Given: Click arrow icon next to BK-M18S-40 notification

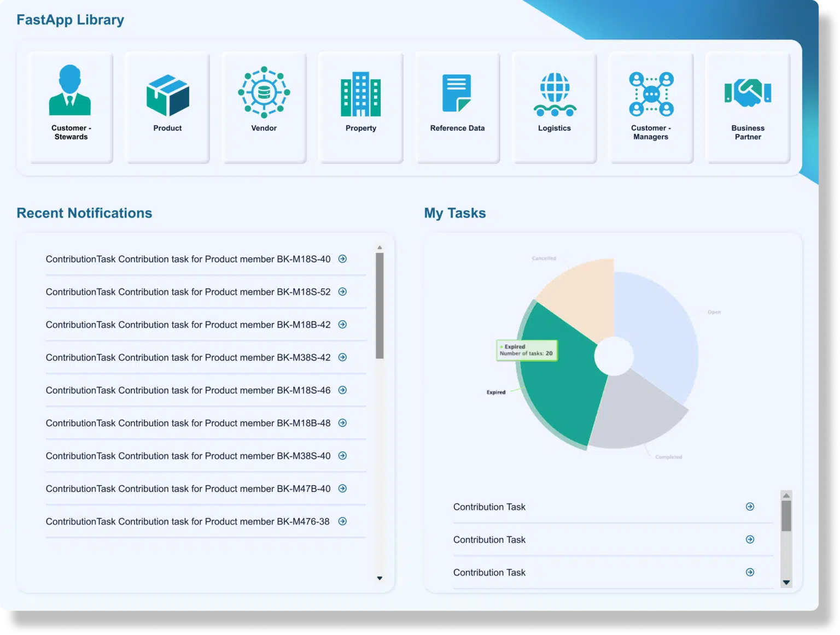Looking at the screenshot, I should tap(342, 259).
